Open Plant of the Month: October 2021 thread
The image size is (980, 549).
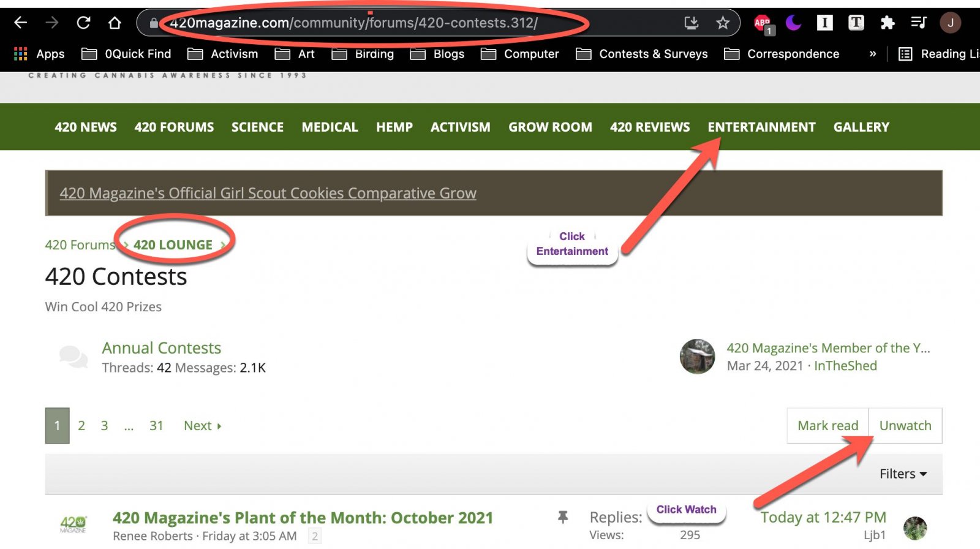coord(303,518)
